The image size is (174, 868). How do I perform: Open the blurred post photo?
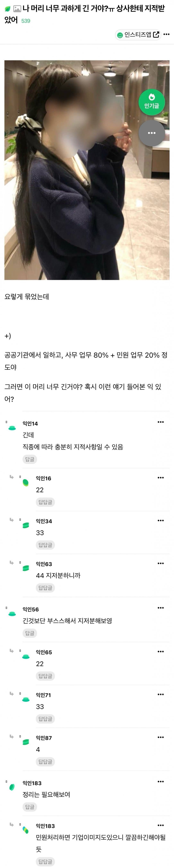click(x=87, y=170)
